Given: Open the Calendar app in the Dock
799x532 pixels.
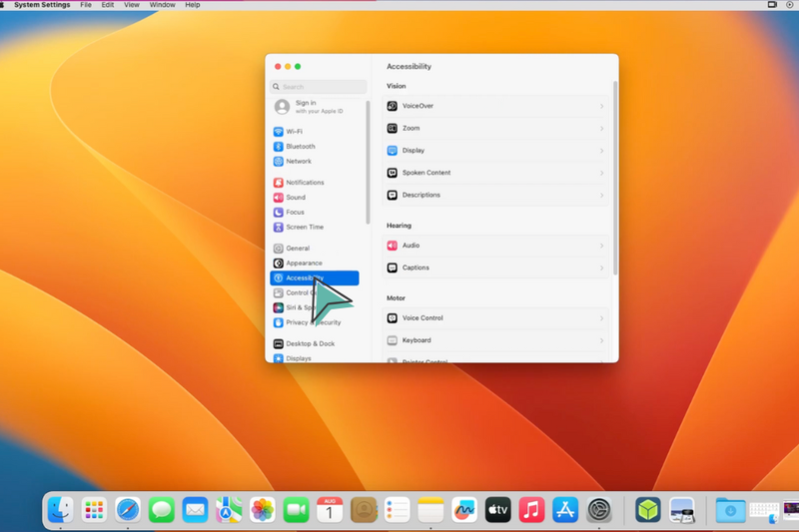Looking at the screenshot, I should click(x=330, y=510).
